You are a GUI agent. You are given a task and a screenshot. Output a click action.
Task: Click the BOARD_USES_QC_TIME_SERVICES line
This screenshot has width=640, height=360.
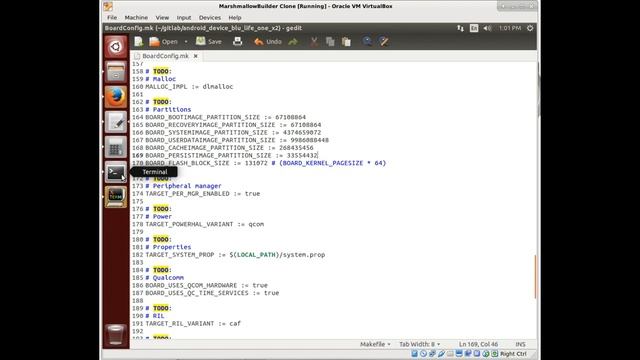point(212,293)
